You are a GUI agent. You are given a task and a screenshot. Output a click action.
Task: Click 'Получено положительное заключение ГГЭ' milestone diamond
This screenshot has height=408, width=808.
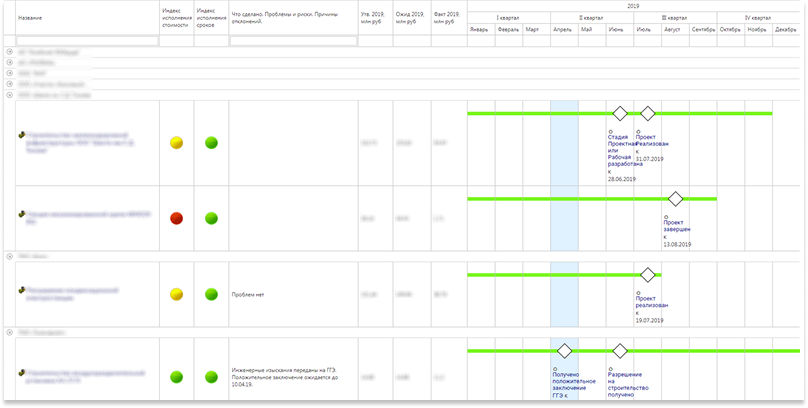pyautogui.click(x=564, y=351)
